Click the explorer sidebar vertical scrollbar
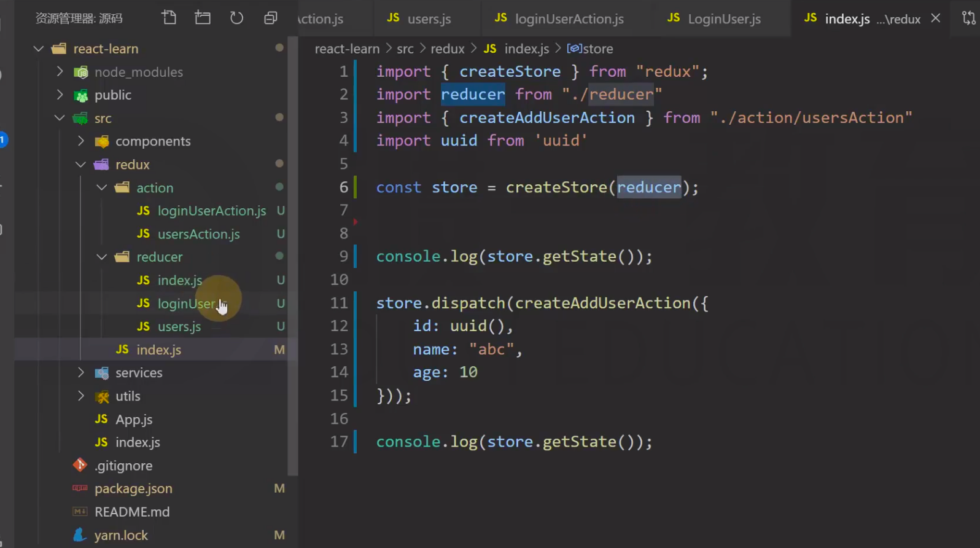The height and width of the screenshot is (548, 980). tap(293, 256)
